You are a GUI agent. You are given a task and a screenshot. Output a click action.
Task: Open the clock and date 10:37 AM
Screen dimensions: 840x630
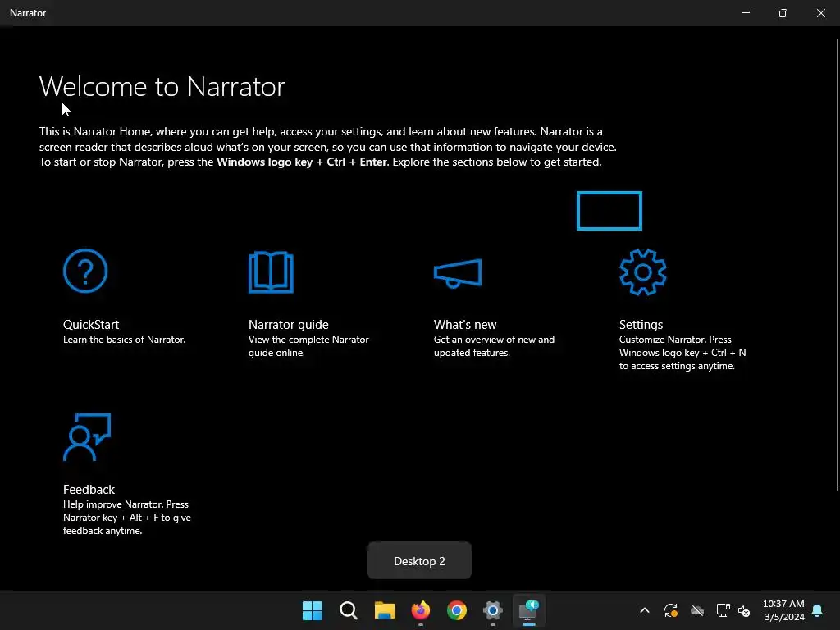[783, 610]
